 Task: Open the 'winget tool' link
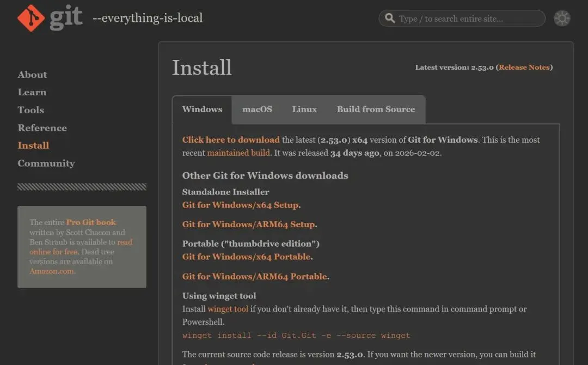coord(228,309)
